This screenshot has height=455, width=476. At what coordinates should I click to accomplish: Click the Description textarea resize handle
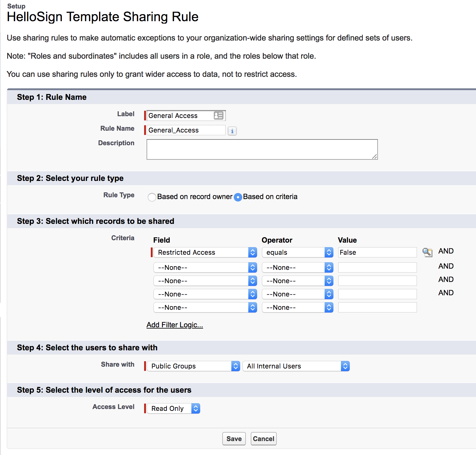point(375,156)
